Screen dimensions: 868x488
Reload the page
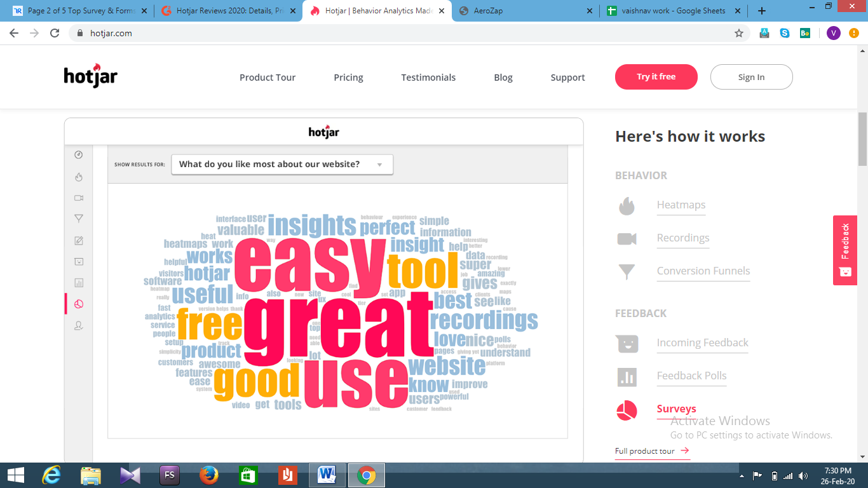[x=55, y=33]
